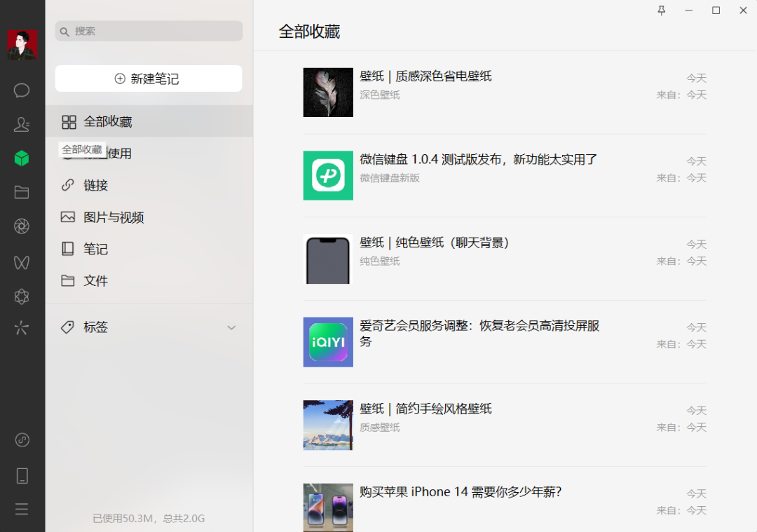Select the 图片与视频 category
This screenshot has height=532, width=757.
point(149,217)
